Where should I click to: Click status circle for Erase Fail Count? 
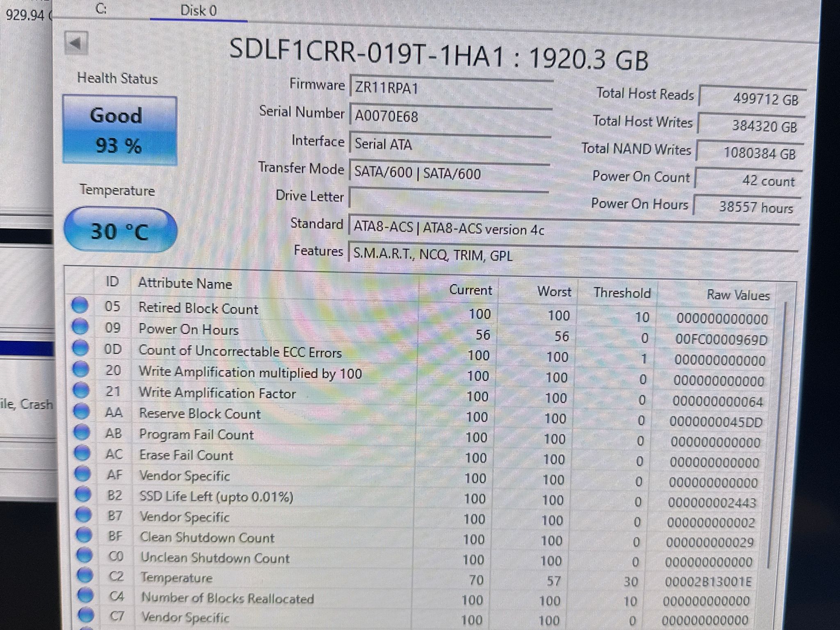82,453
